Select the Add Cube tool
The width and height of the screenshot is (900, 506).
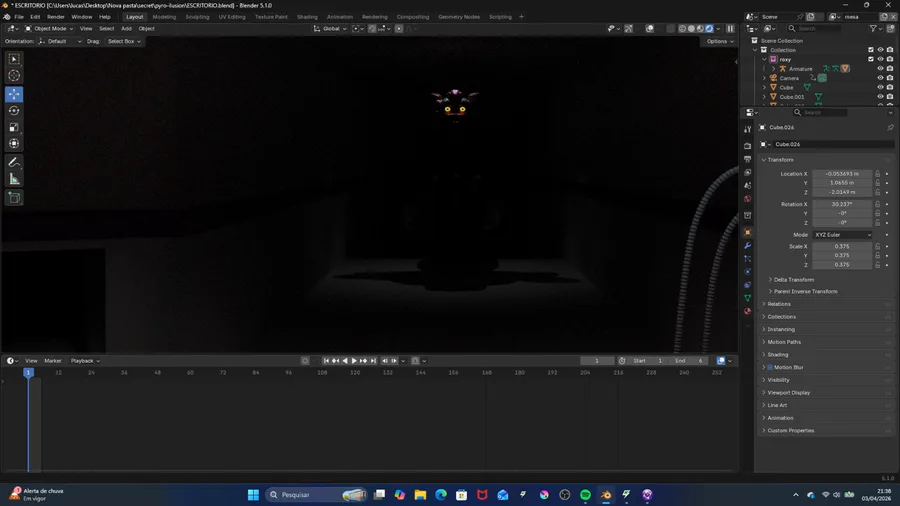click(x=14, y=198)
